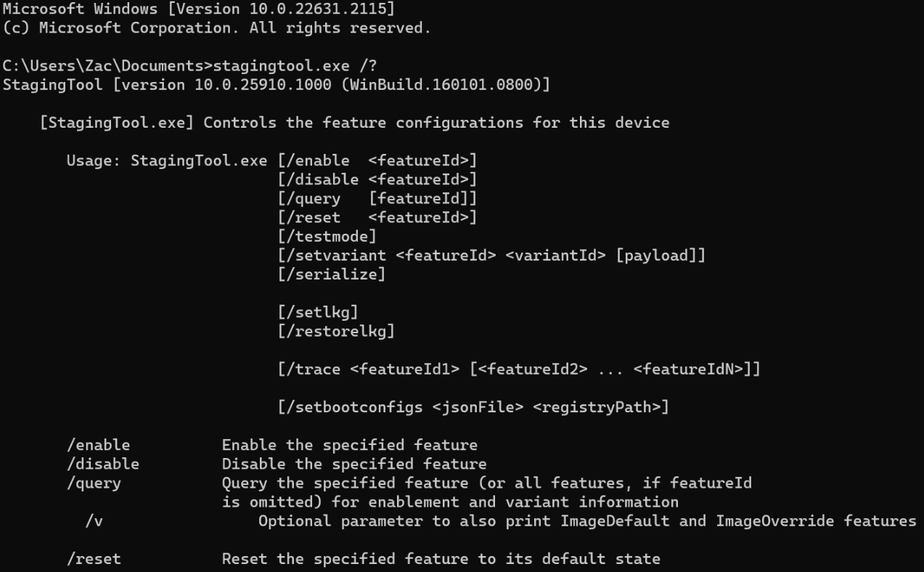This screenshot has height=572, width=924.
Task: Click the 'Enable the specified feature' description
Action: [350, 445]
